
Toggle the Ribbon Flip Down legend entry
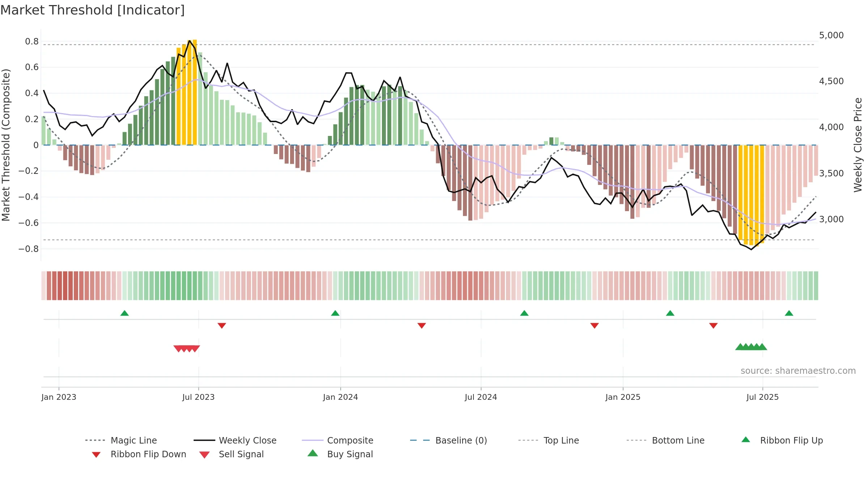coord(139,454)
